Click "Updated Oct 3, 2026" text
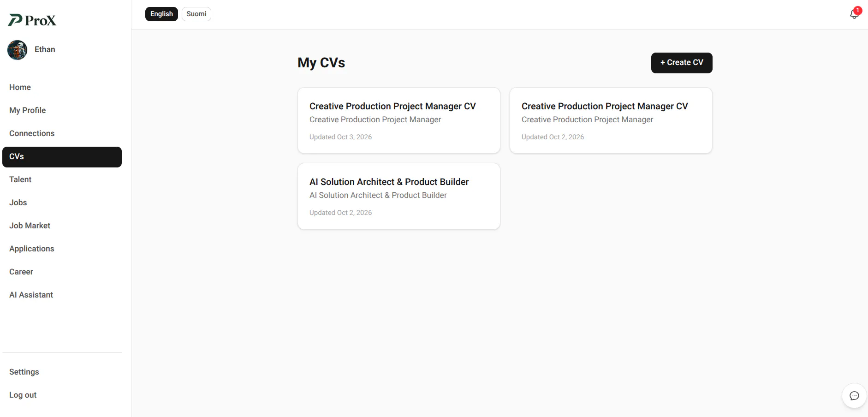 (x=340, y=137)
